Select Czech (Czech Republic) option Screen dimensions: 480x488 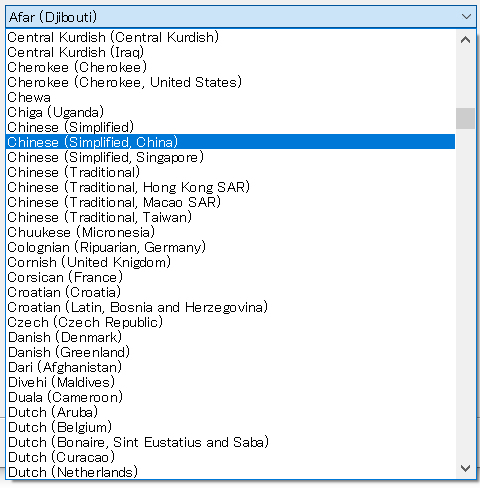click(230, 322)
